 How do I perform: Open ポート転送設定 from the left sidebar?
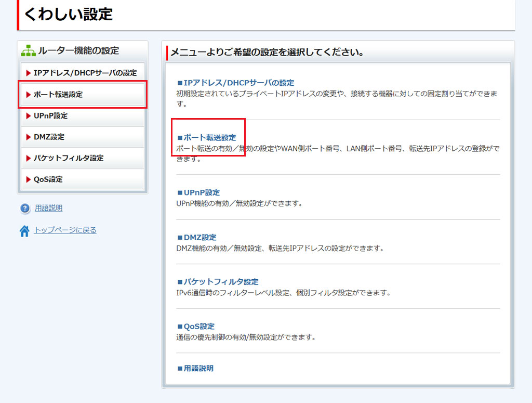[x=58, y=95]
